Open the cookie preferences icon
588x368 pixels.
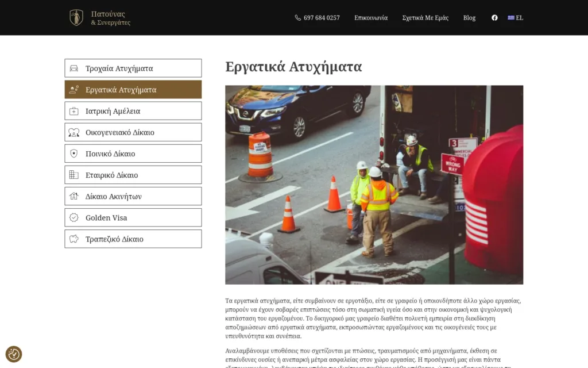tap(14, 354)
